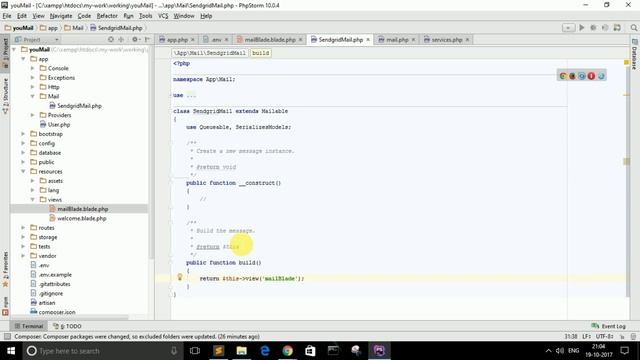Click \App\Mail\SendgridMail class breadcrumb
Viewport: 640px width, 360px height.
point(209,53)
